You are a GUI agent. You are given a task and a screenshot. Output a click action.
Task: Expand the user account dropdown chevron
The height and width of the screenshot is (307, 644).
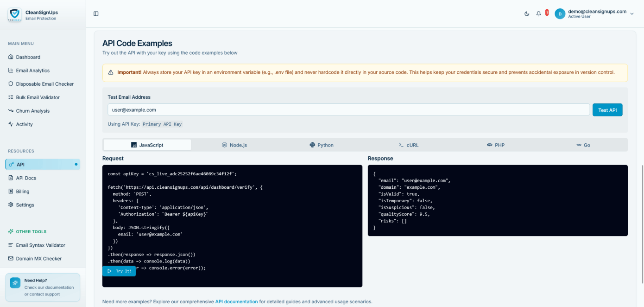[x=631, y=14]
